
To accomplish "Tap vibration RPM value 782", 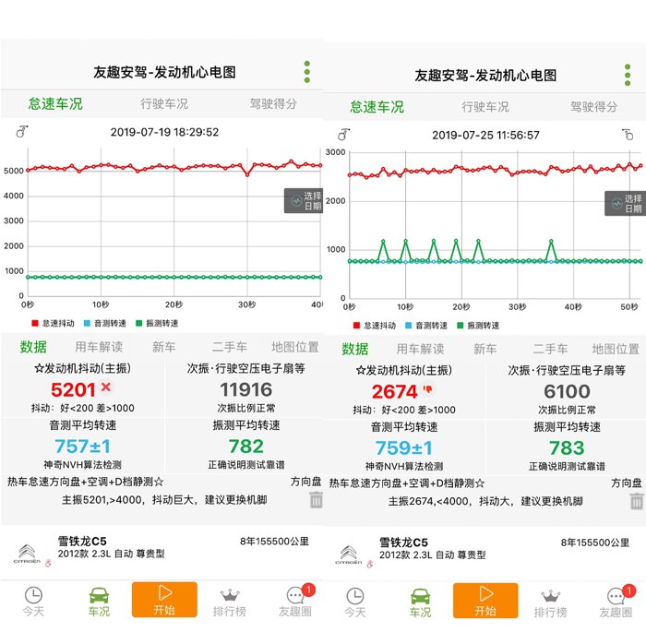I will 246,447.
